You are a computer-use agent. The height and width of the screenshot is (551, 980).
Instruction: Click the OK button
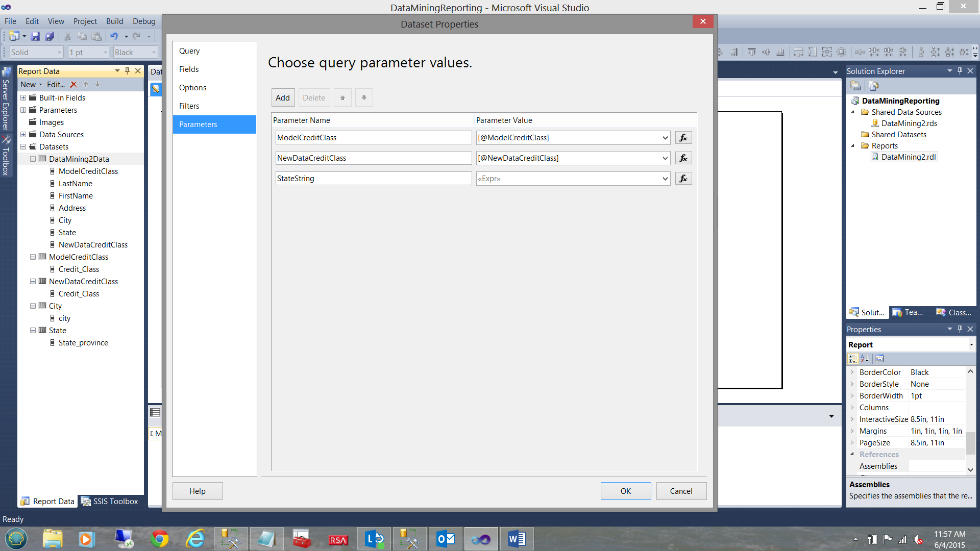tap(625, 491)
